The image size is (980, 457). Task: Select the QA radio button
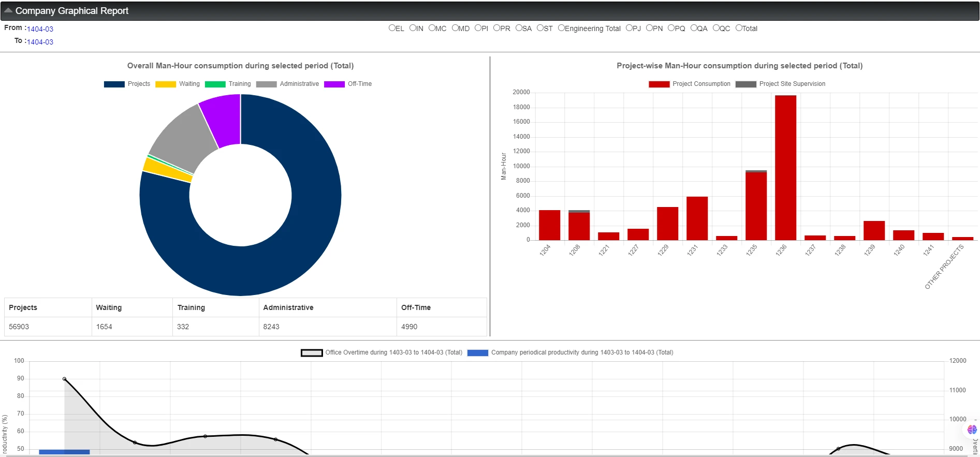pos(694,28)
